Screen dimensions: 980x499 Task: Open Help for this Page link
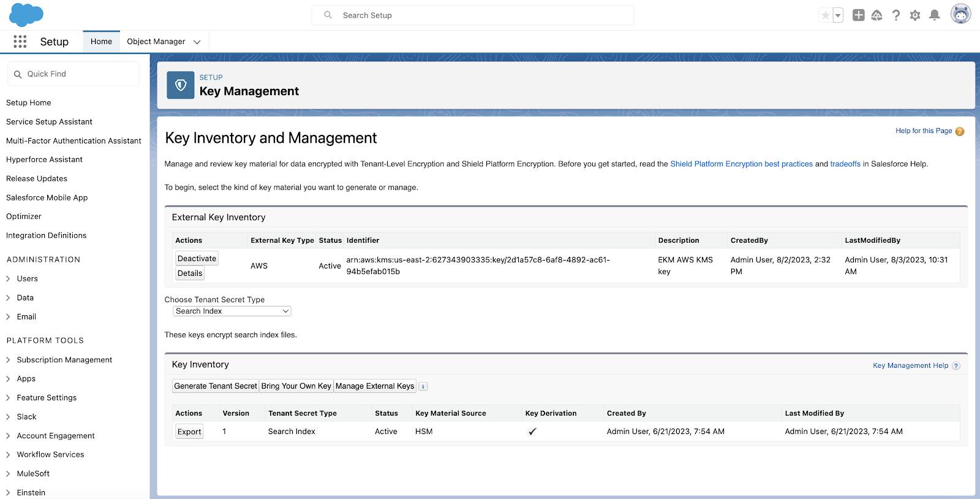coord(924,131)
